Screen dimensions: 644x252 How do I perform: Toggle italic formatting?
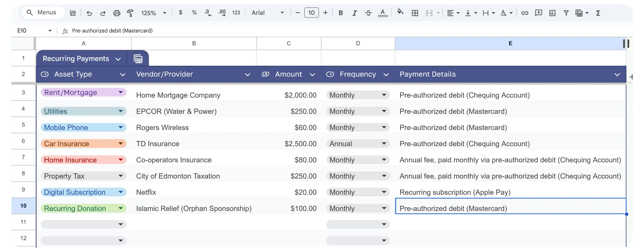pos(355,13)
